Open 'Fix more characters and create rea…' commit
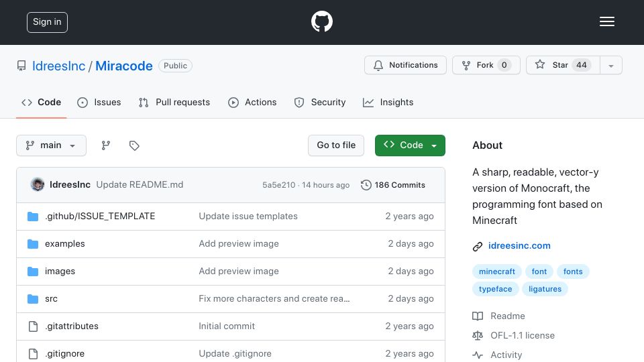This screenshot has height=362, width=644. point(274,299)
